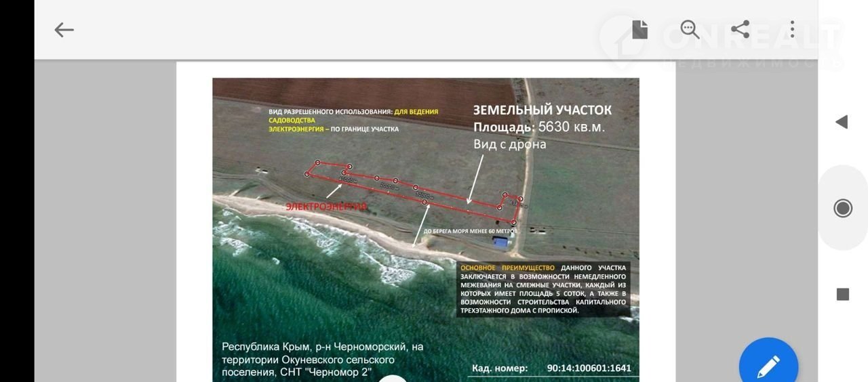Tap the blue-roofed building on the aerial photo
Viewport: 868px width, 382px height.
500,242
